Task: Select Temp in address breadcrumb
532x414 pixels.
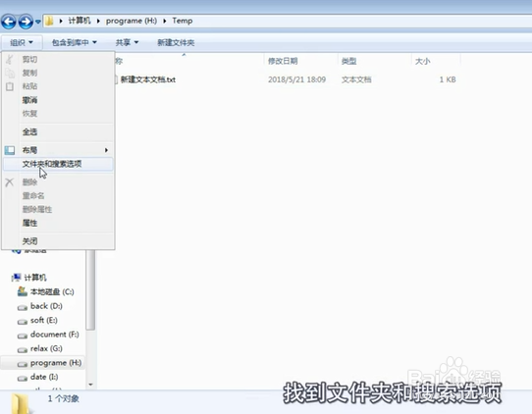Action: point(183,21)
